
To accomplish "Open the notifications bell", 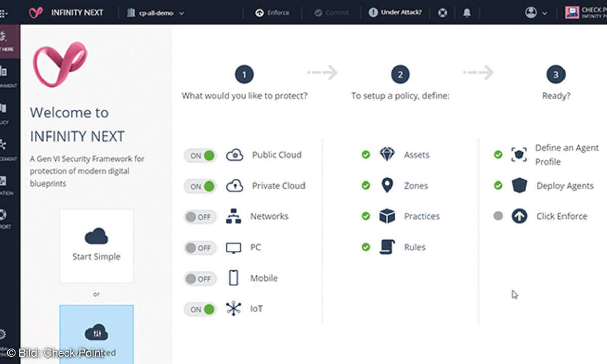I will click(467, 13).
